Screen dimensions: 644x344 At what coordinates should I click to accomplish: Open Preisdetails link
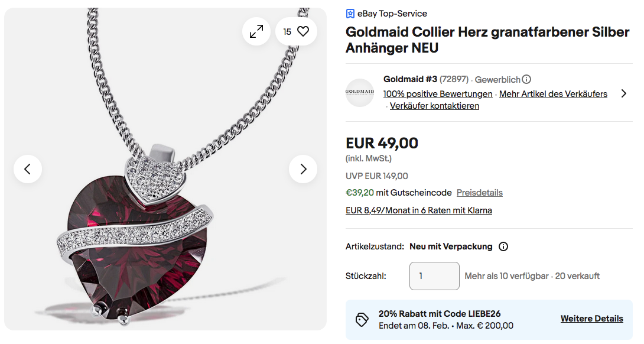tap(479, 193)
